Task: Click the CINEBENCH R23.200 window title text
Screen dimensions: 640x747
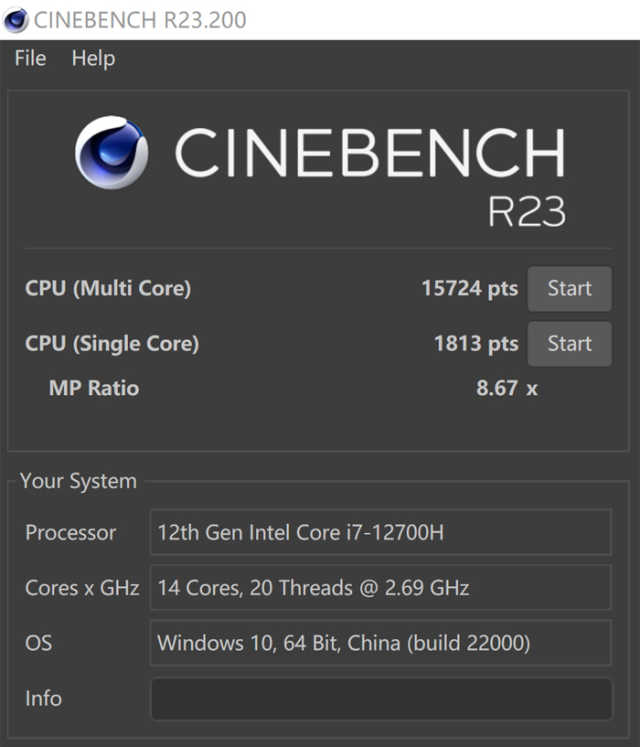Action: click(140, 19)
